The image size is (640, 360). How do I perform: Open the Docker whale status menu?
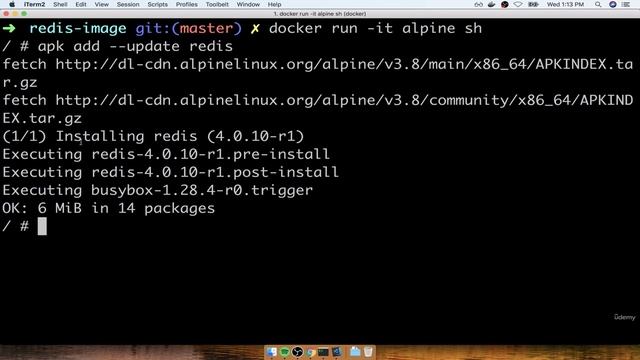(x=491, y=4)
